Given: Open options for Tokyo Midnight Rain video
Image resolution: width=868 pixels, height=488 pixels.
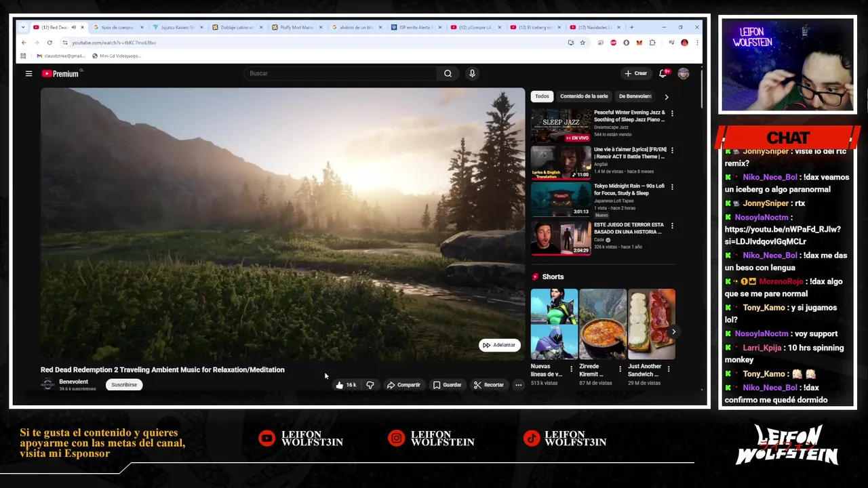Looking at the screenshot, I should [x=672, y=186].
